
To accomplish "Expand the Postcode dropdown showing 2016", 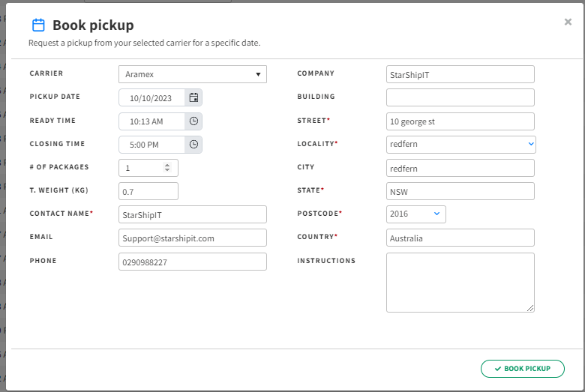I will (x=416, y=214).
